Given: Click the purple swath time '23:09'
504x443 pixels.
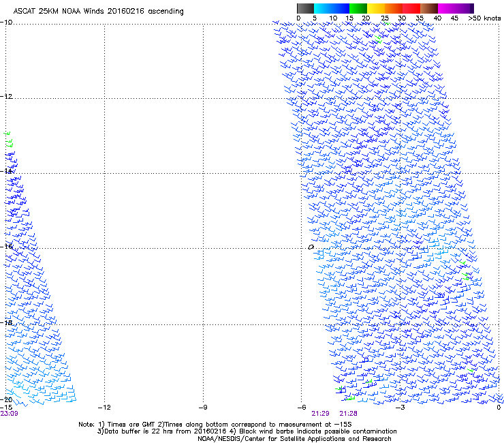Looking at the screenshot, I should pos(10,414).
